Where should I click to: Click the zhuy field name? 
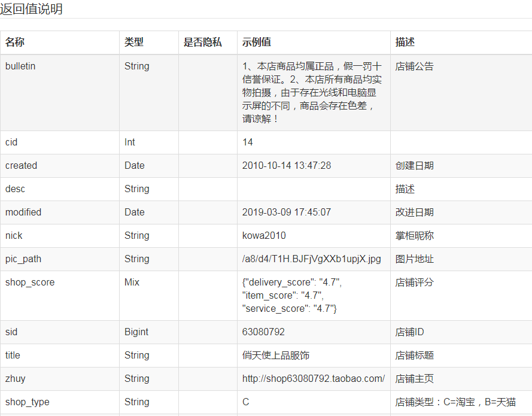pos(16,379)
